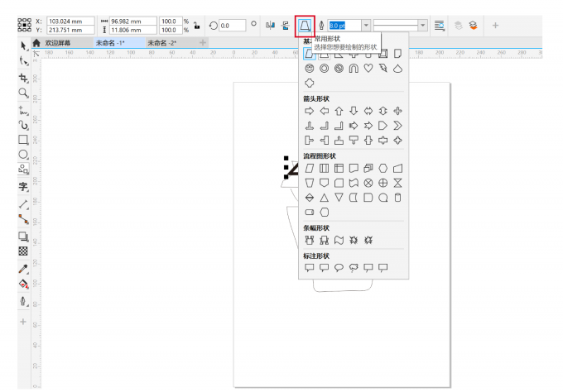Viewport: 563px width, 392px height.
Task: Select the Crop tool
Action: pyautogui.click(x=24, y=77)
